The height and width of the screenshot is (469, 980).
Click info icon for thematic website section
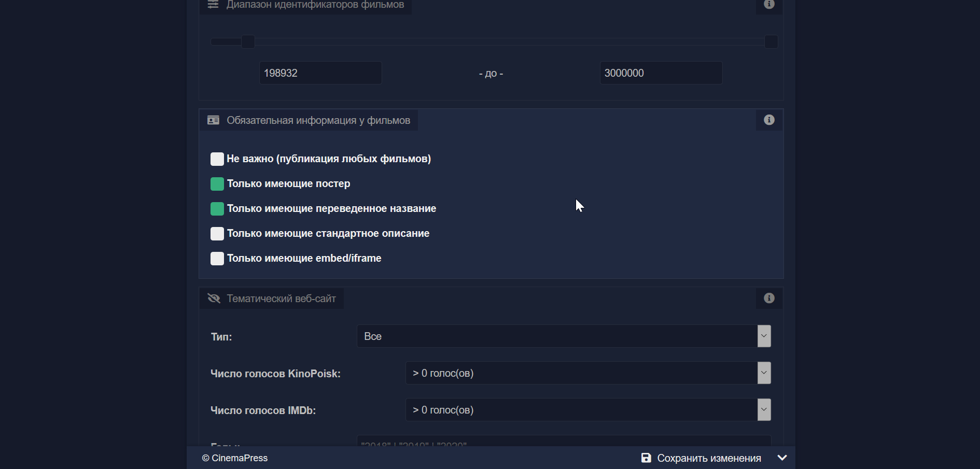pyautogui.click(x=769, y=299)
